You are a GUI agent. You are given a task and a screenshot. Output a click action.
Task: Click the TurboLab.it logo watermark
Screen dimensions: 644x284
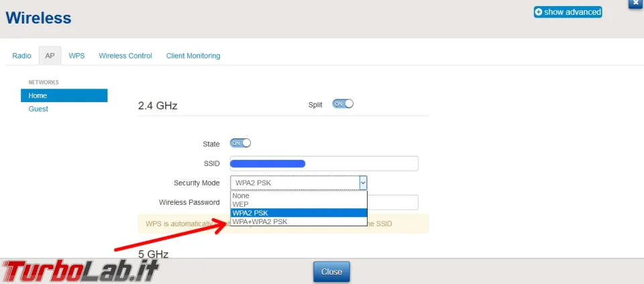pos(80,271)
